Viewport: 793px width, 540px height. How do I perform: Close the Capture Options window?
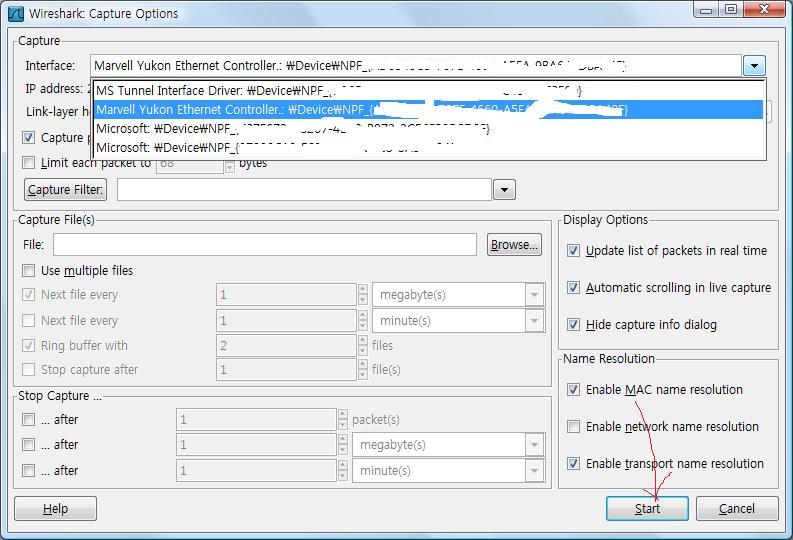(x=764, y=10)
